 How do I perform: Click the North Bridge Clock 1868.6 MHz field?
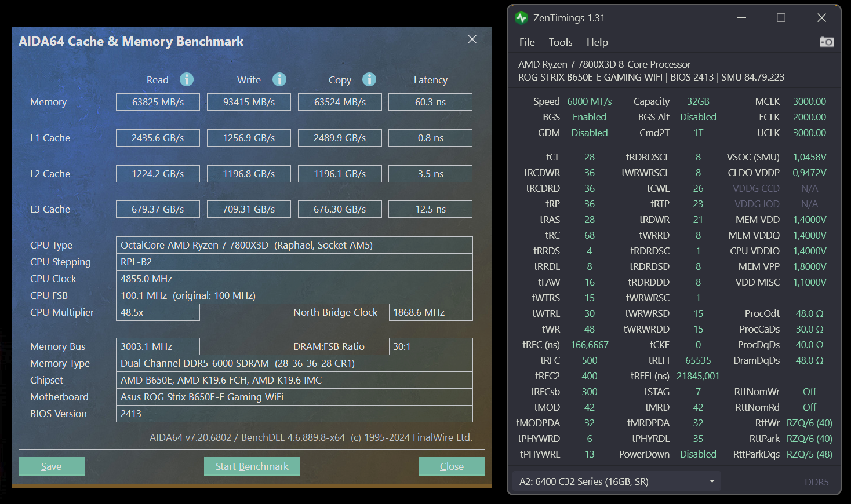[x=431, y=312]
